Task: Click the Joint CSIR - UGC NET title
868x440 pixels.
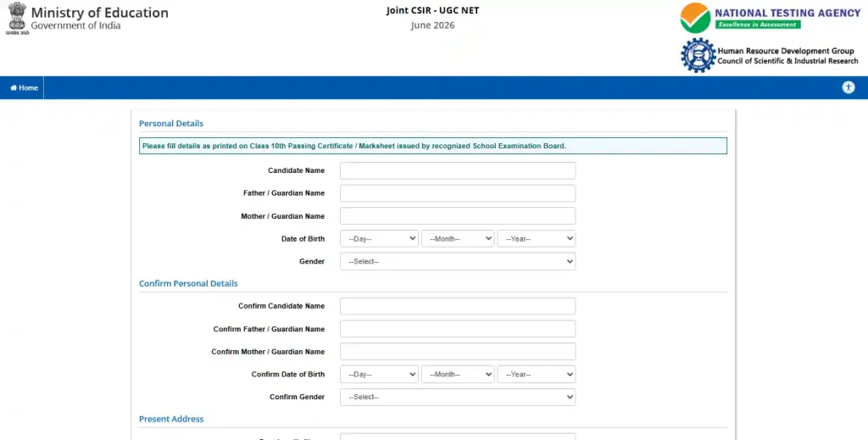Action: tap(432, 10)
